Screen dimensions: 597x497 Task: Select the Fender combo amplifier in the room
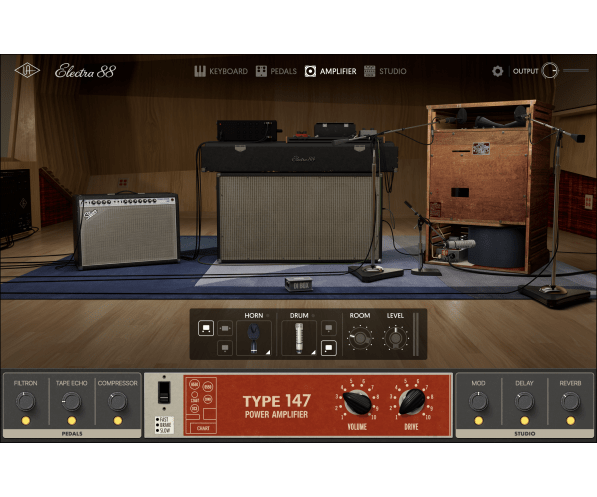(127, 231)
